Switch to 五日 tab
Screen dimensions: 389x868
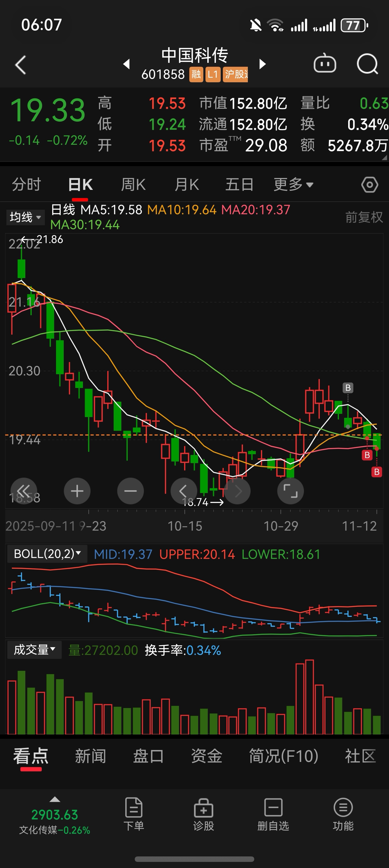(239, 185)
